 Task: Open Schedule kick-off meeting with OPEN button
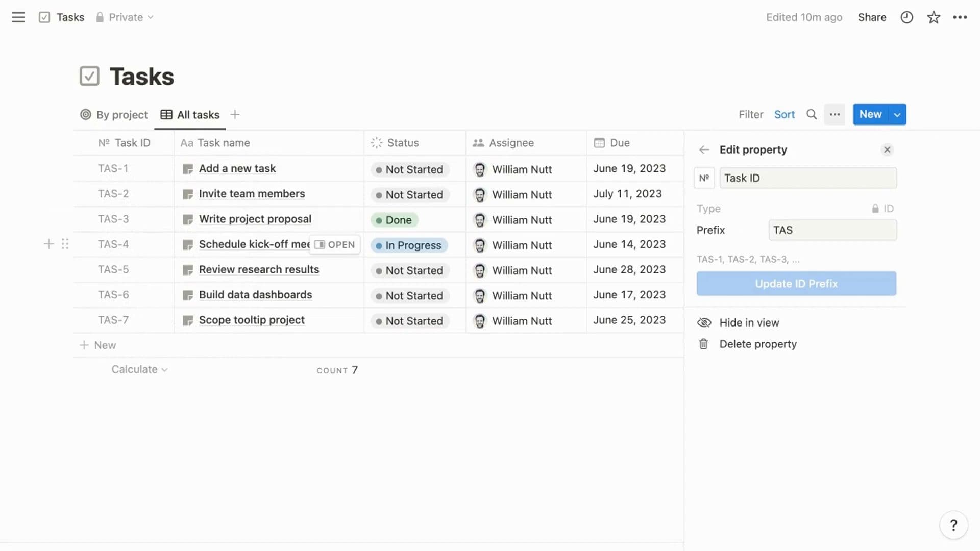(335, 244)
